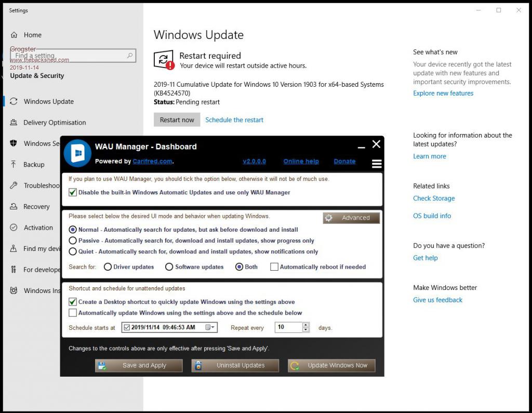This screenshot has height=413, width=532.
Task: Increase the Repeat every days value
Action: pyautogui.click(x=305, y=325)
